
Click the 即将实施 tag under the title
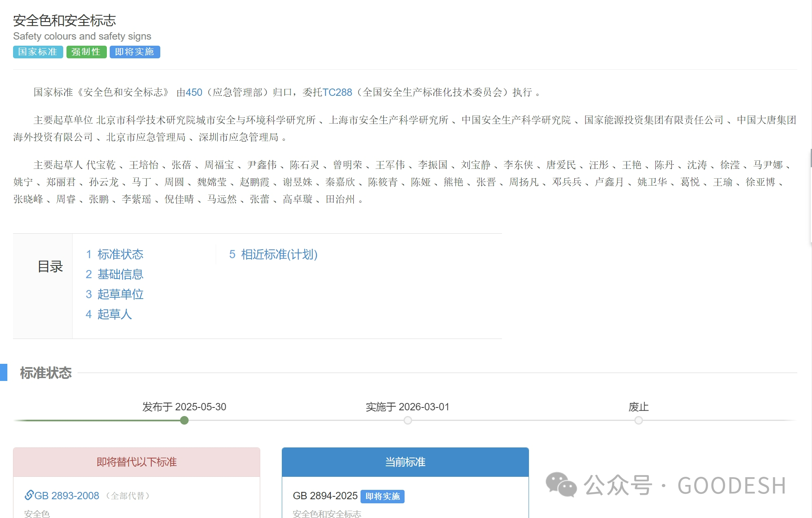pos(135,52)
